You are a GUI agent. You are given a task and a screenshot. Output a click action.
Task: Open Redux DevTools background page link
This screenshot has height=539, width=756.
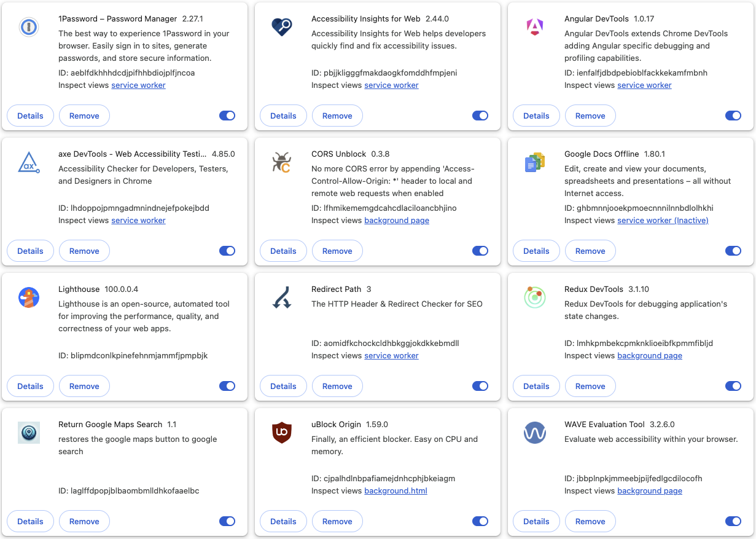tap(650, 356)
